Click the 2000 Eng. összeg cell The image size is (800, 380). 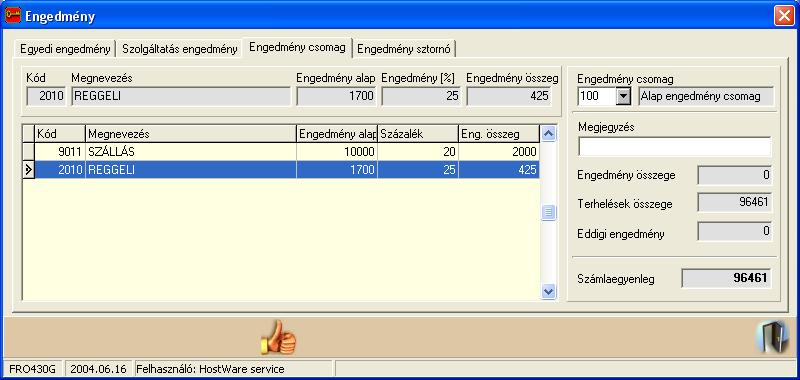coord(498,151)
